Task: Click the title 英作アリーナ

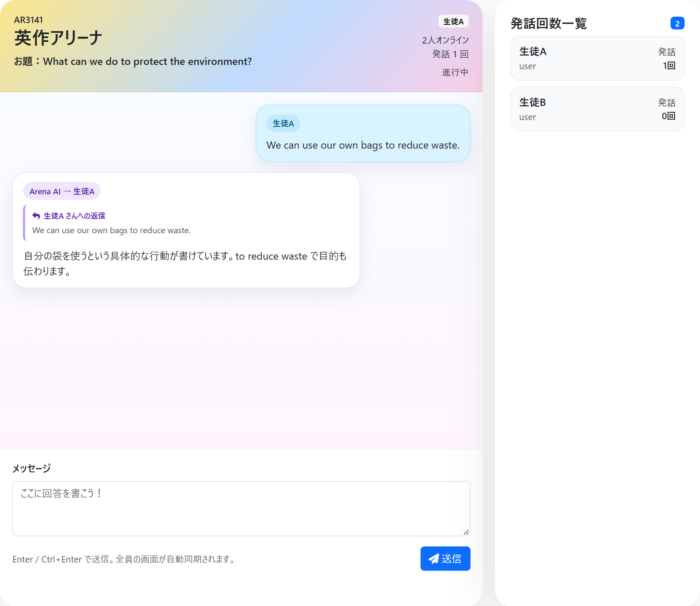Action: tap(58, 38)
